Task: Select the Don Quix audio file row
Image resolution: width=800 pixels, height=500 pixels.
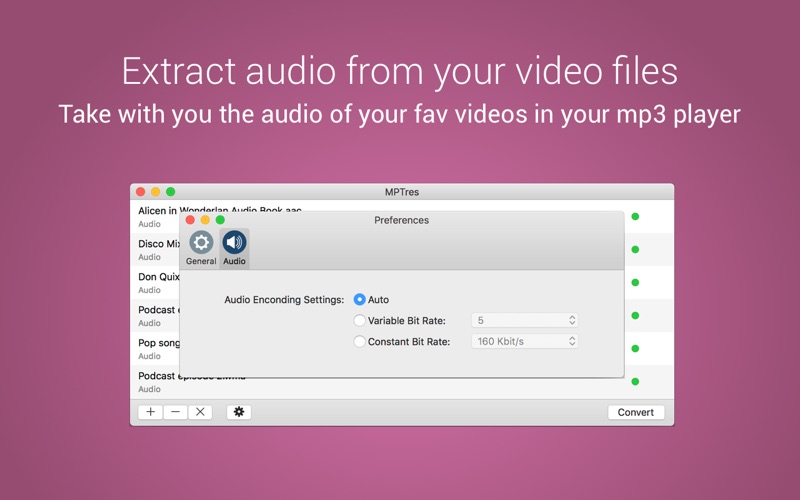Action: point(155,282)
